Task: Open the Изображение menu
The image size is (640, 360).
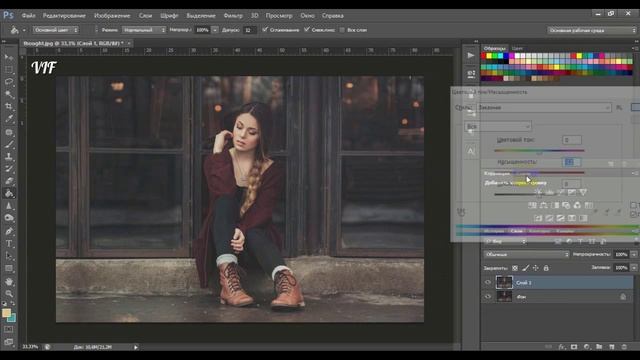Action: 112,16
